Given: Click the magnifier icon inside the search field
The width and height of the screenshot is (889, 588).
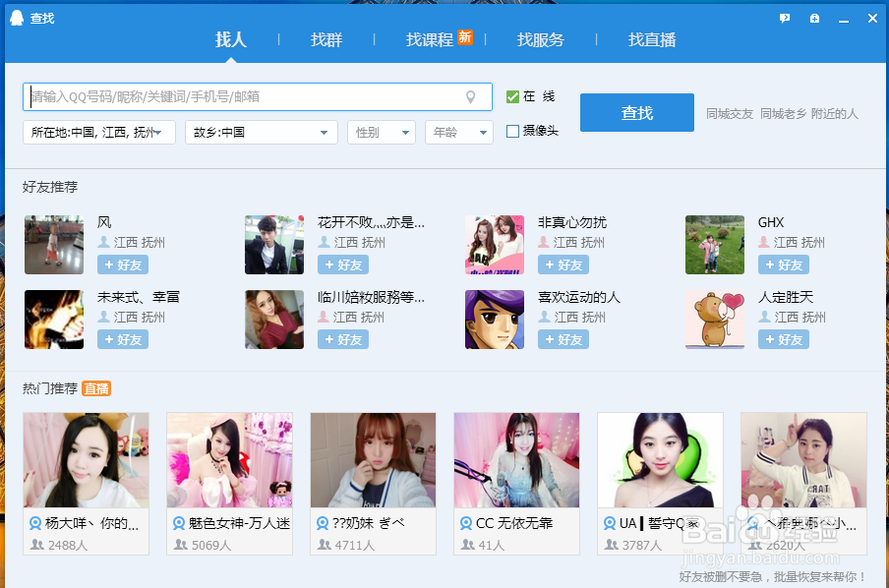Looking at the screenshot, I should click(x=473, y=97).
